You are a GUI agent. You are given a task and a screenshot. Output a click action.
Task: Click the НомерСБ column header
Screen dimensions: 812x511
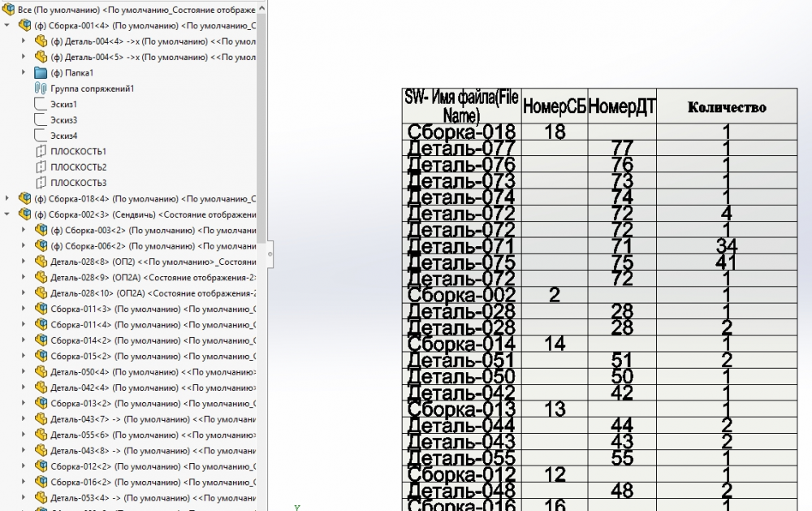[555, 106]
